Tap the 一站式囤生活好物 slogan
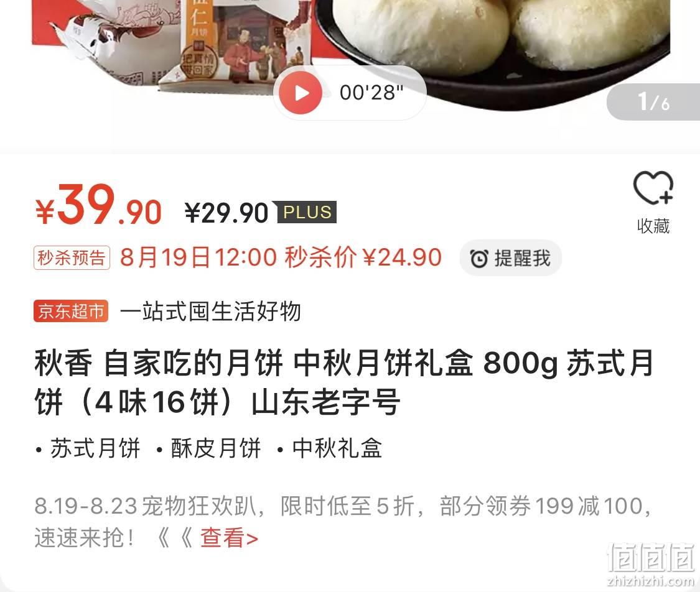Screen dimensions: 700x592 click(210, 311)
